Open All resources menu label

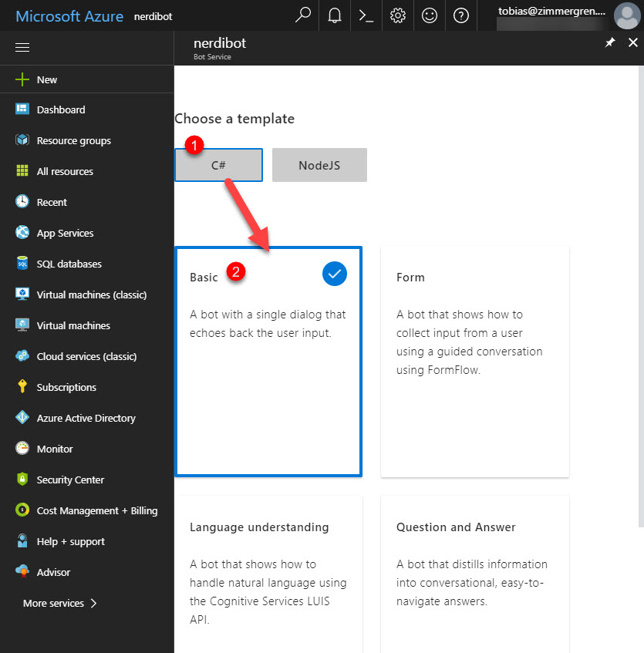point(65,171)
